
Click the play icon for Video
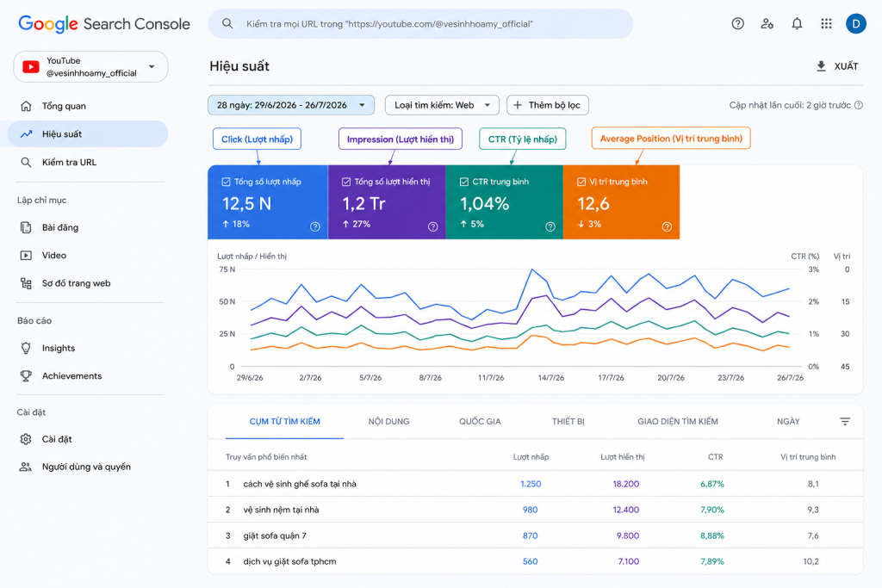pos(26,255)
